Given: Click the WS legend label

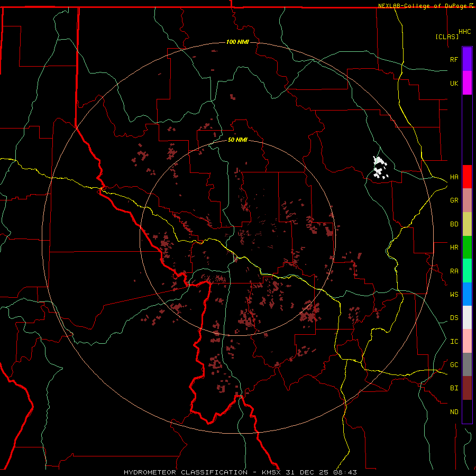Looking at the screenshot, I should point(454,295).
